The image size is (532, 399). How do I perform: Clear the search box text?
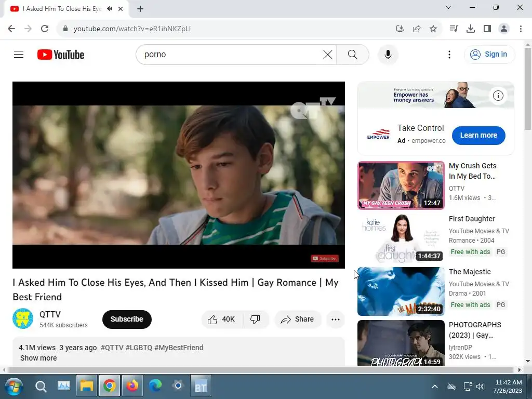328,54
